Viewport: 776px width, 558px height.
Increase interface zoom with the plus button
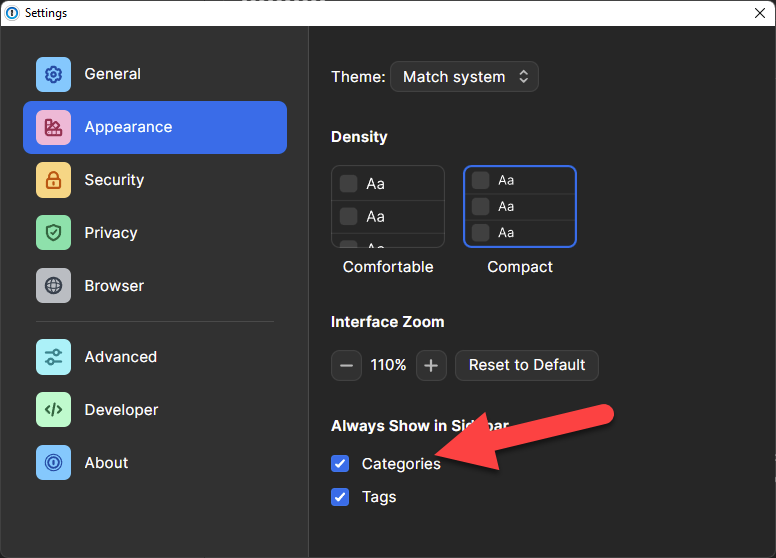click(x=431, y=366)
